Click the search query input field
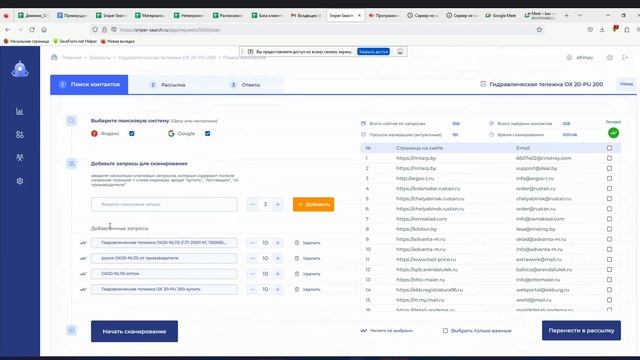640x360 pixels. [x=164, y=204]
